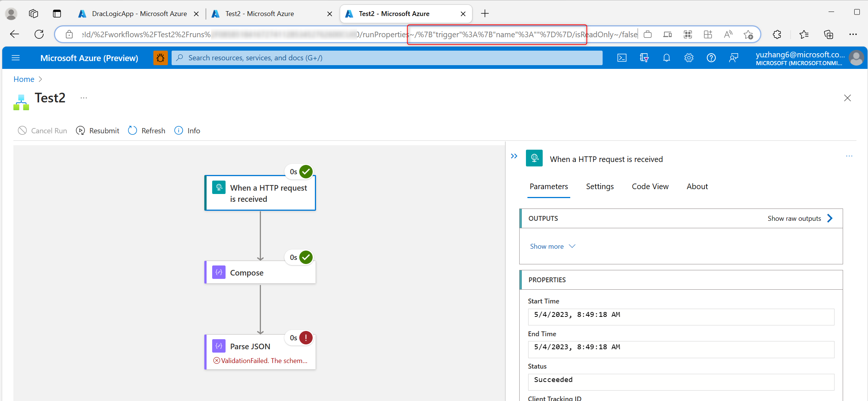Viewport: 868px width, 401px height.
Task: Switch to the Settings tab
Action: tap(600, 187)
